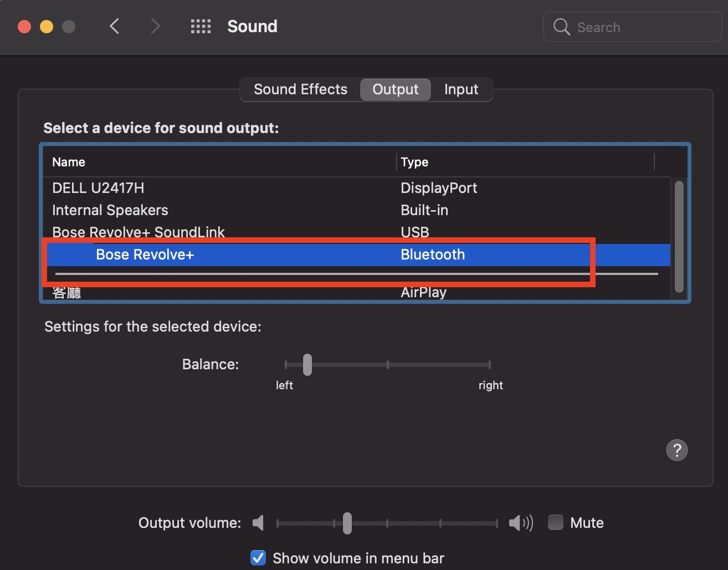Screen dimensions: 728x570
Task: Click the high volume speaker icon
Action: point(521,522)
